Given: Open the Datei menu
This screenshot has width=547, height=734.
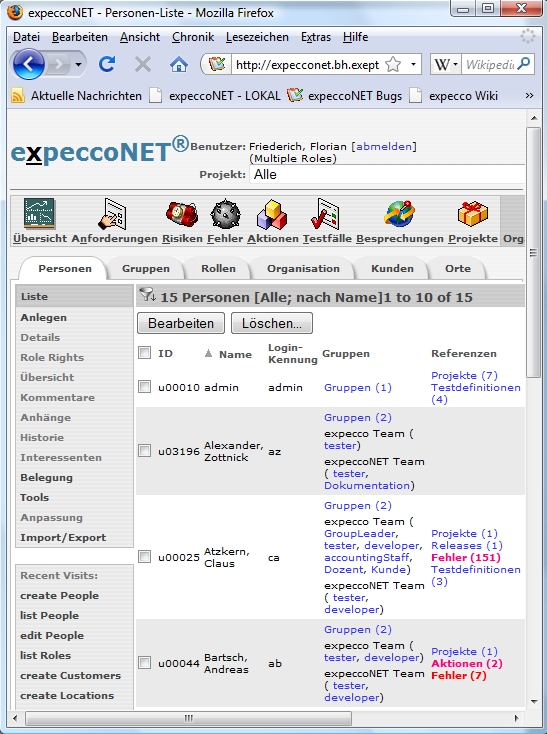Looking at the screenshot, I should point(26,37).
